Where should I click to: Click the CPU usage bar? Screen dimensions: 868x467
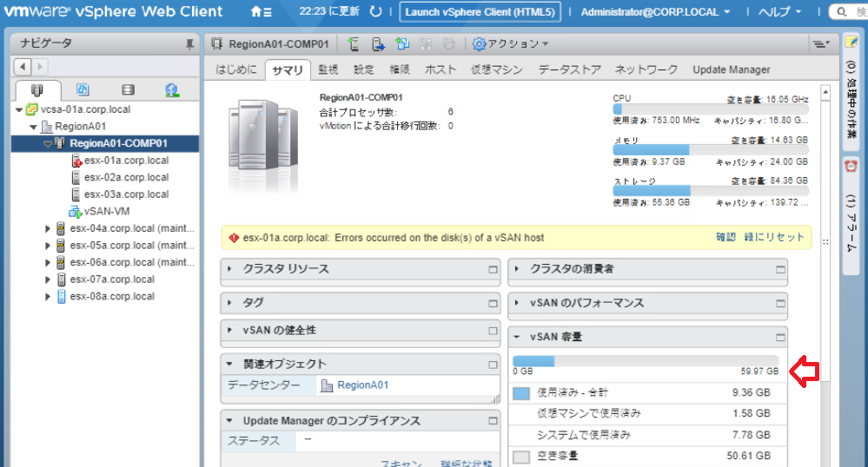(710, 109)
